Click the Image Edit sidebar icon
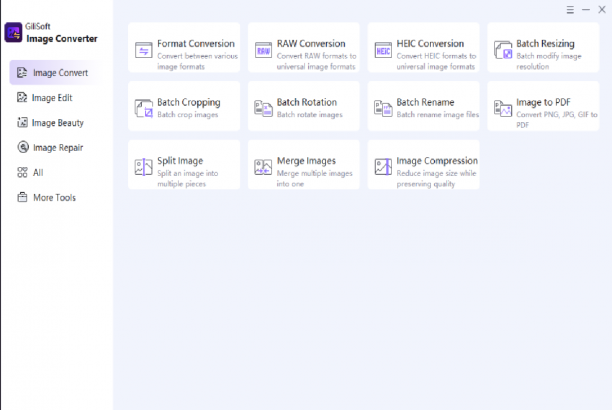 point(22,97)
